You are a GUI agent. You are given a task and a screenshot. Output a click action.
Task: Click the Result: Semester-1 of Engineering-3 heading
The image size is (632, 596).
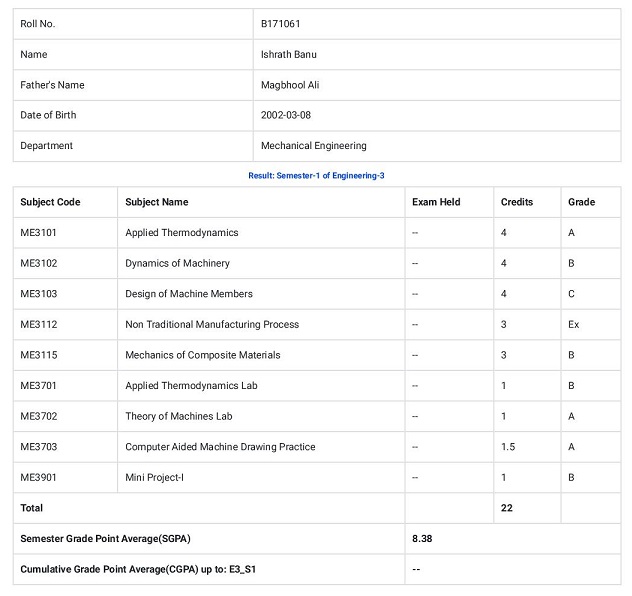coord(316,176)
